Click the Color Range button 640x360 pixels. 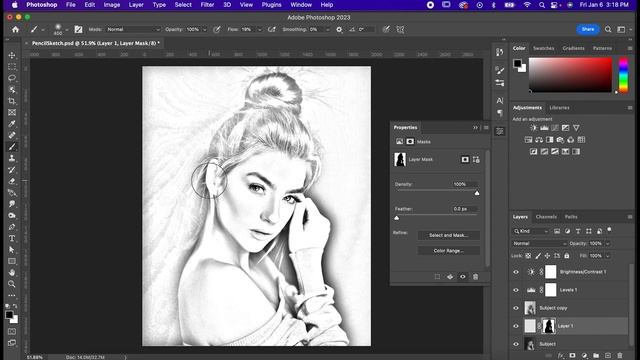pos(448,251)
